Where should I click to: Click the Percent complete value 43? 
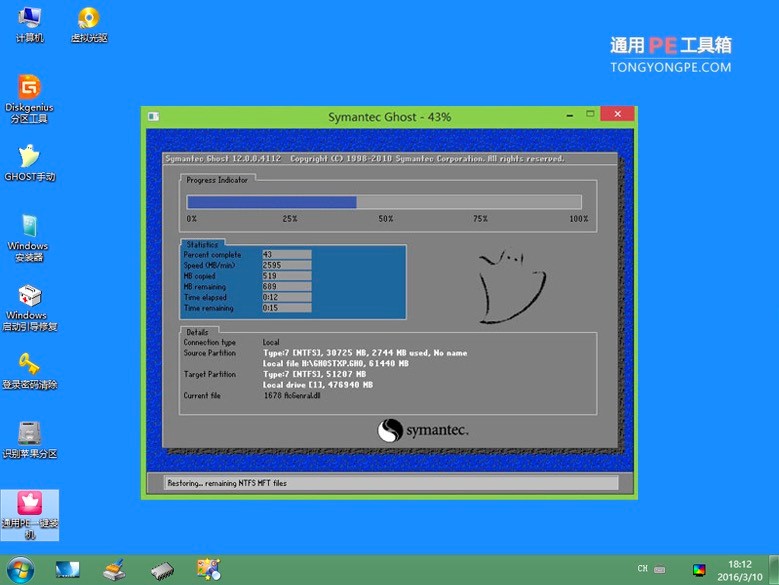287,254
